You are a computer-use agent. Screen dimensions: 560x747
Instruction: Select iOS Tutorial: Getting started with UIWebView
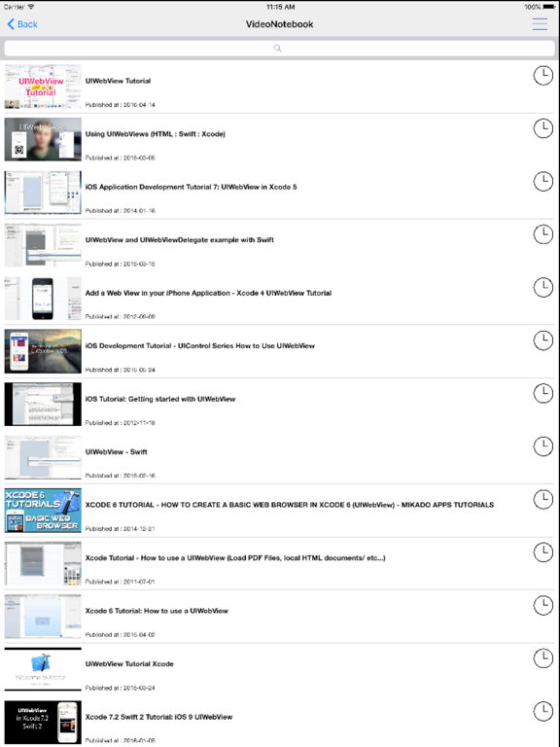coord(160,399)
